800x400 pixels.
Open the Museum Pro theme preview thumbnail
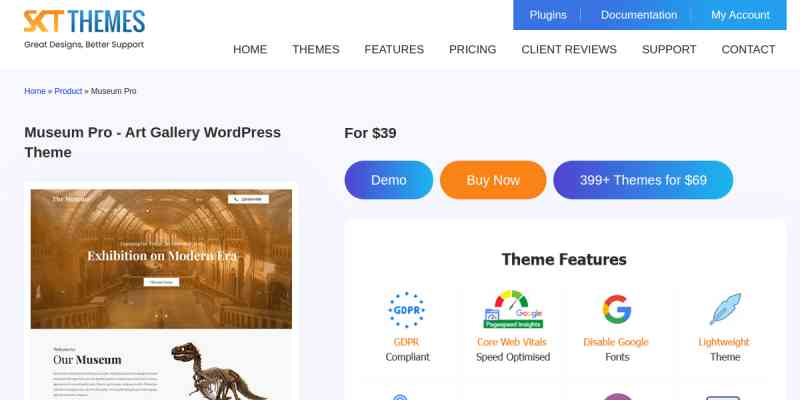(x=161, y=291)
